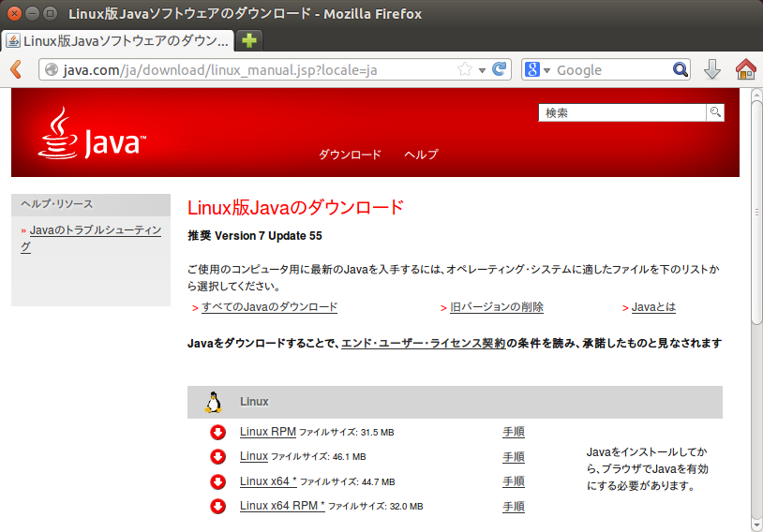
Task: Click globe site identity icon in URL bar
Action: 52,69
